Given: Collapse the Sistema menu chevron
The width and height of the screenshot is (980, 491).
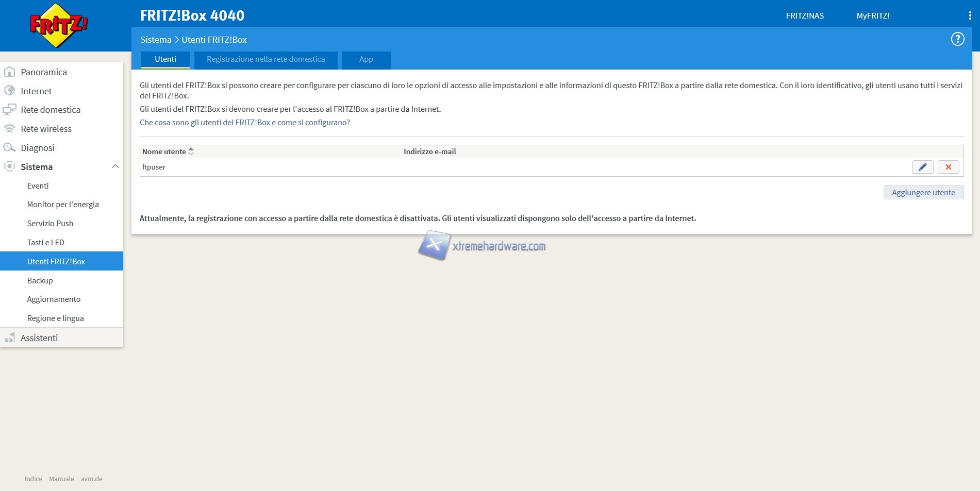Looking at the screenshot, I should 115,166.
